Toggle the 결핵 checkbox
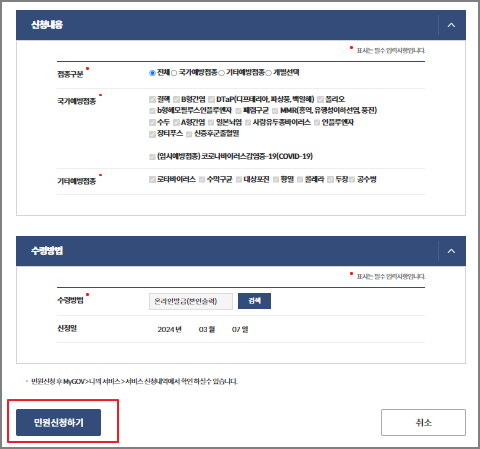Screen dimensions: 480x449 coord(152,99)
